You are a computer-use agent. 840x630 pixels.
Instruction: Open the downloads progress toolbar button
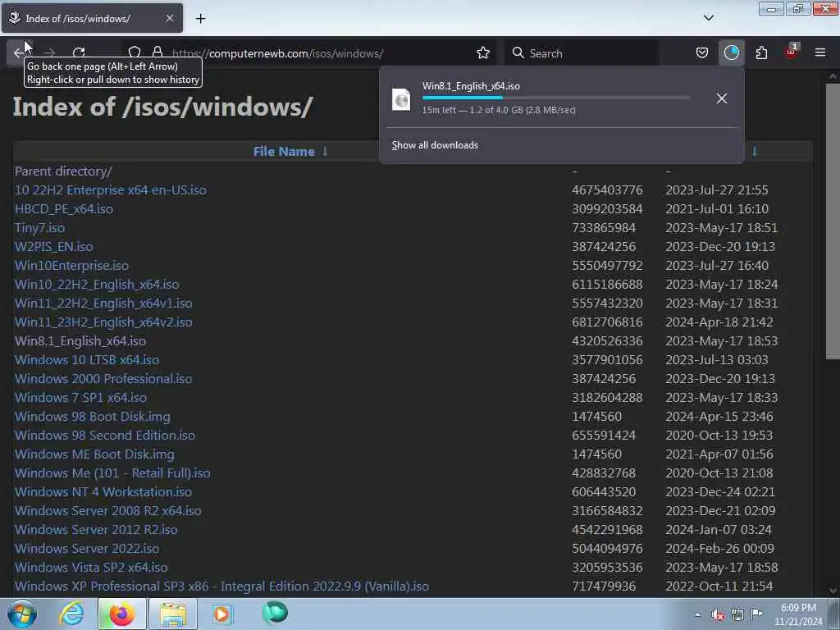[731, 52]
